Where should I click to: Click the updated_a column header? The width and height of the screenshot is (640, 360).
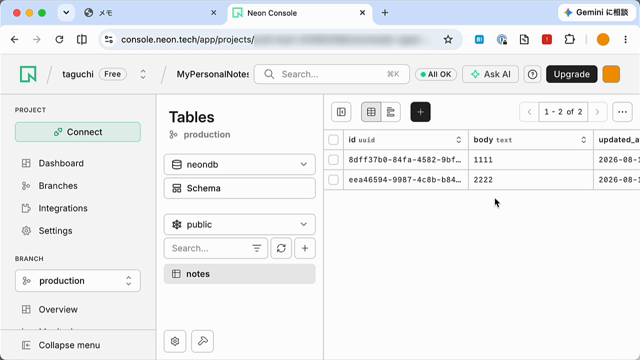pos(617,140)
